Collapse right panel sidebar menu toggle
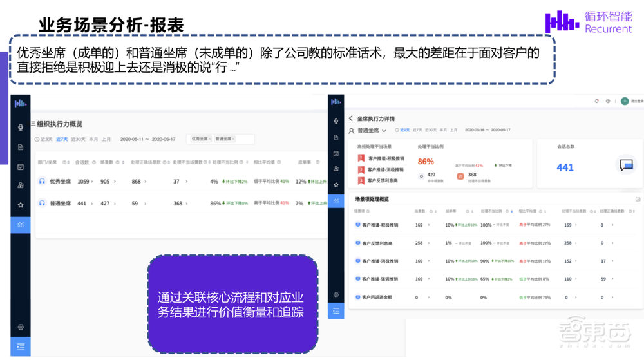The image size is (644, 360). 336,311
